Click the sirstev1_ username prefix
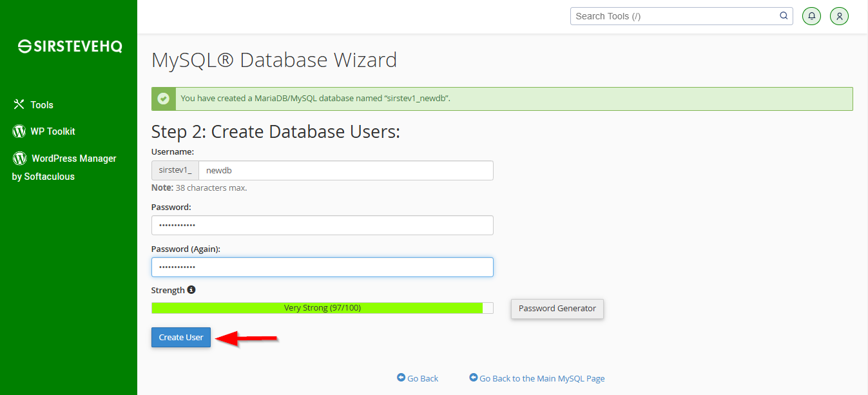Image resolution: width=868 pixels, height=395 pixels. 175,170
